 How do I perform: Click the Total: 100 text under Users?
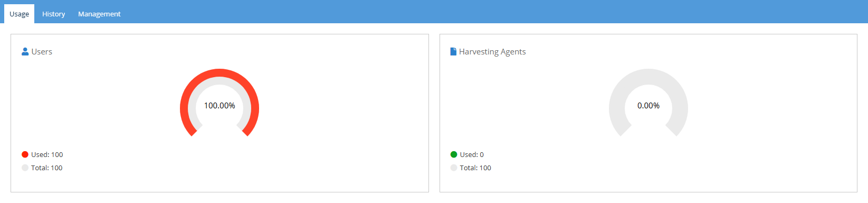46,168
